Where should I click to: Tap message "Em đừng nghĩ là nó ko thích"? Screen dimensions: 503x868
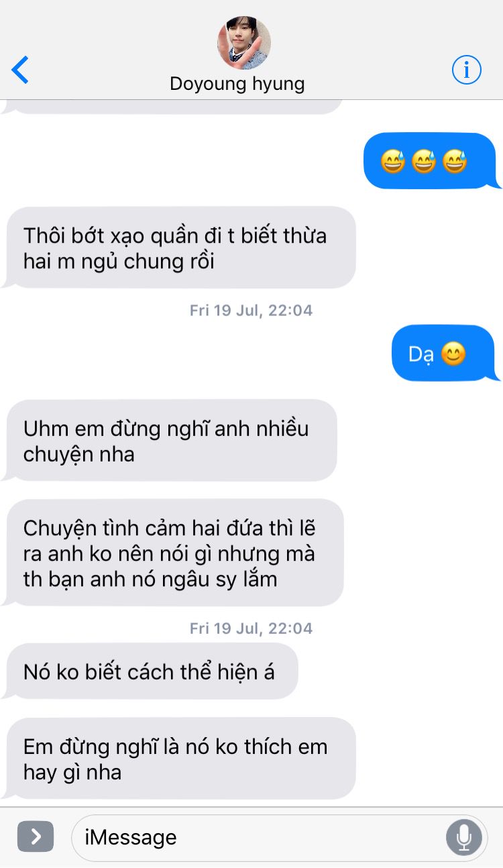pos(178,759)
